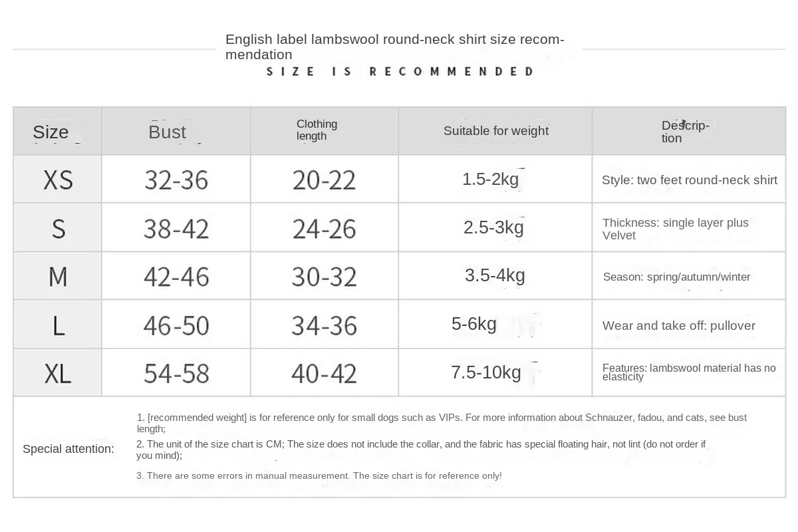This screenshot has width=798, height=532.
Task: Click the 32-36 bust value
Action: [x=176, y=180]
